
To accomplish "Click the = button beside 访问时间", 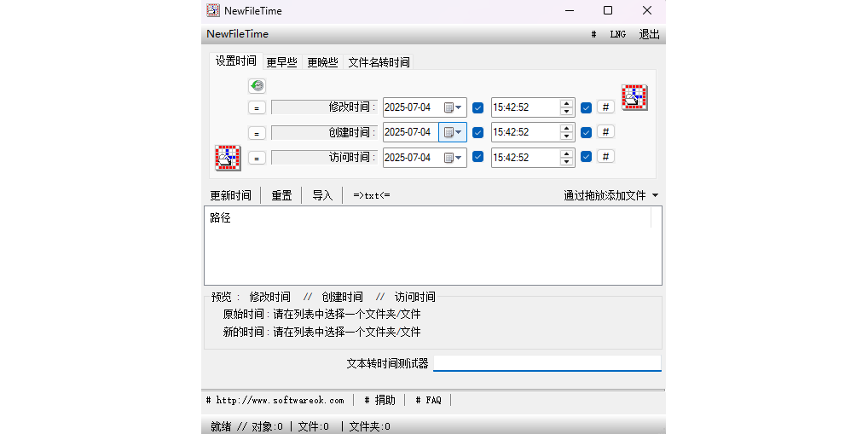I will 257,158.
